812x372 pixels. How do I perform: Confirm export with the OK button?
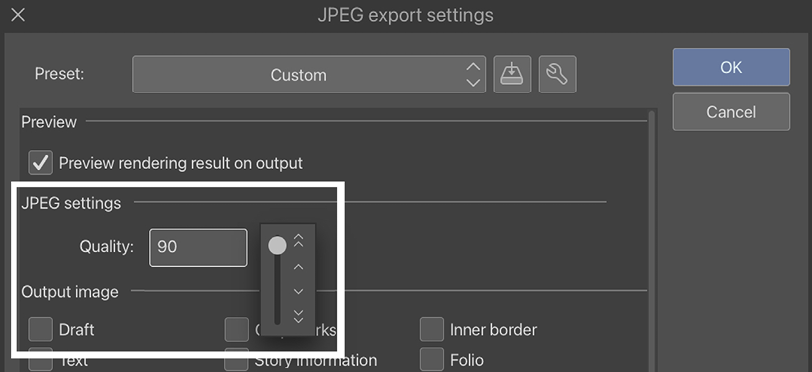[731, 67]
